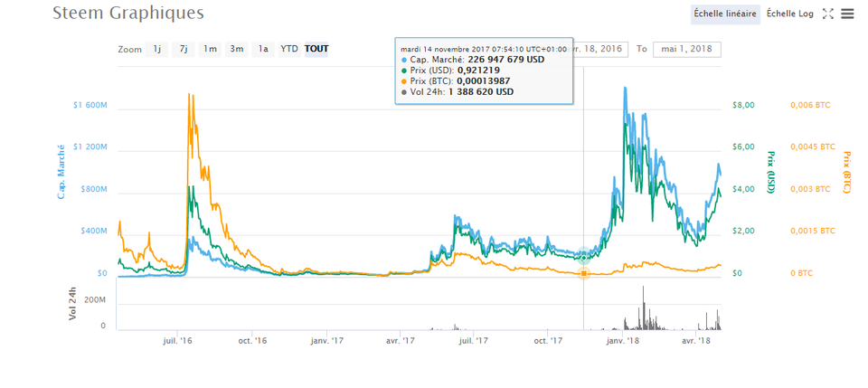
Task: Click the oct. '16 date label
Action: click(253, 342)
